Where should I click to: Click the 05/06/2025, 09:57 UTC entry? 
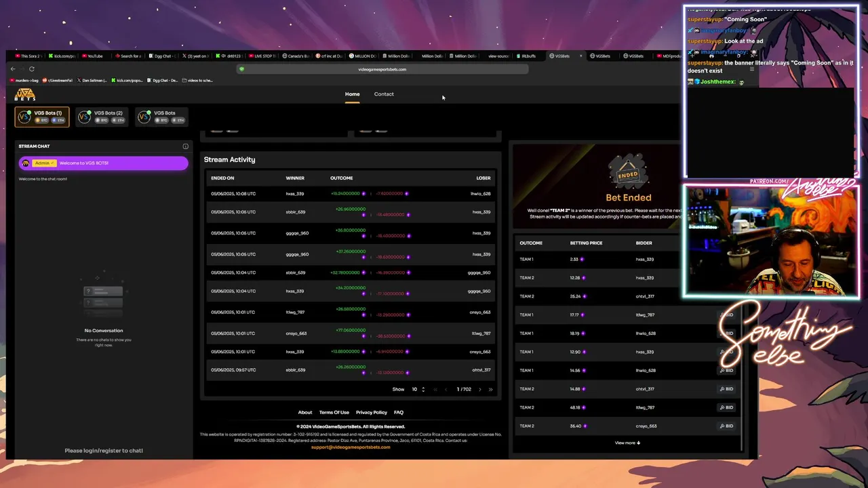[233, 370]
